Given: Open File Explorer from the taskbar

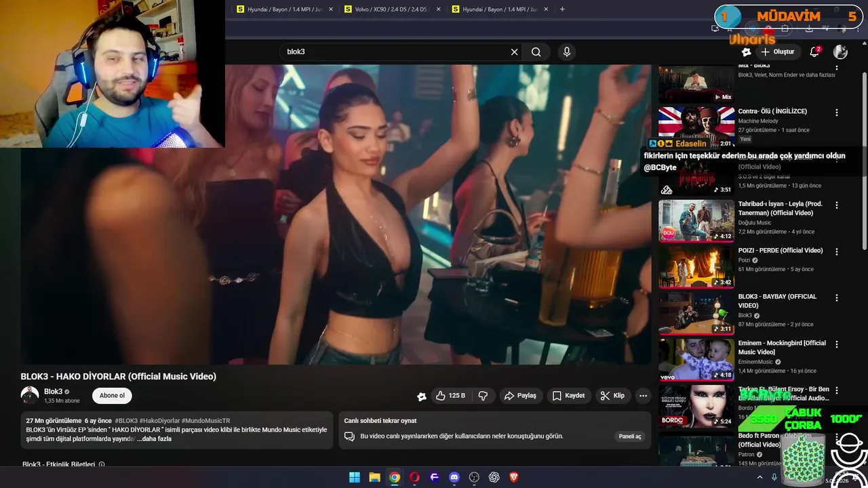Looking at the screenshot, I should [374, 477].
